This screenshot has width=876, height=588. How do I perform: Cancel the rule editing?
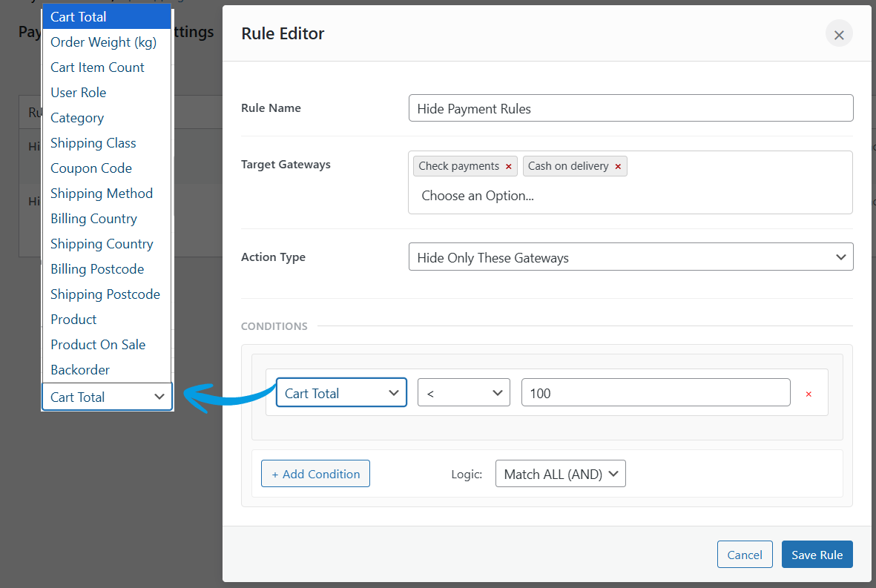tap(745, 555)
